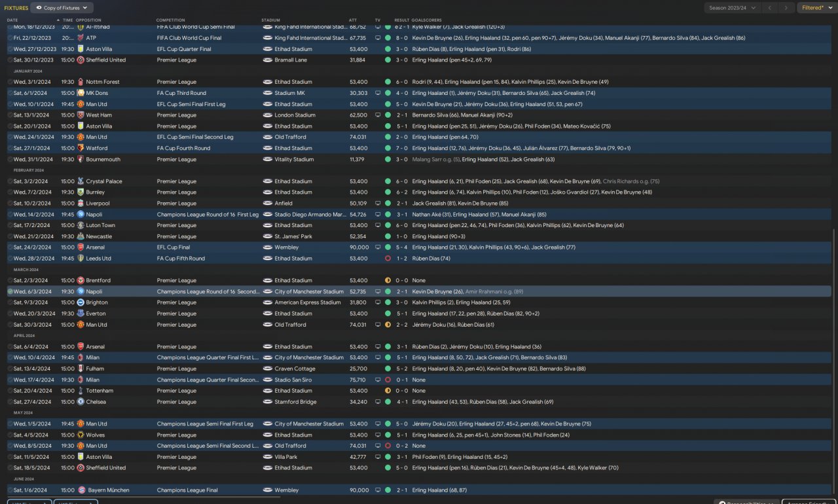The width and height of the screenshot is (838, 504).
Task: Click the Luton Town club badge
Action: pyautogui.click(x=81, y=225)
